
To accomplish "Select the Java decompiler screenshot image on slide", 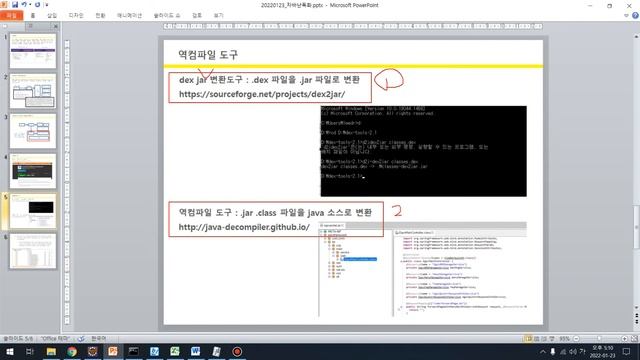I will pyautogui.click(x=423, y=269).
